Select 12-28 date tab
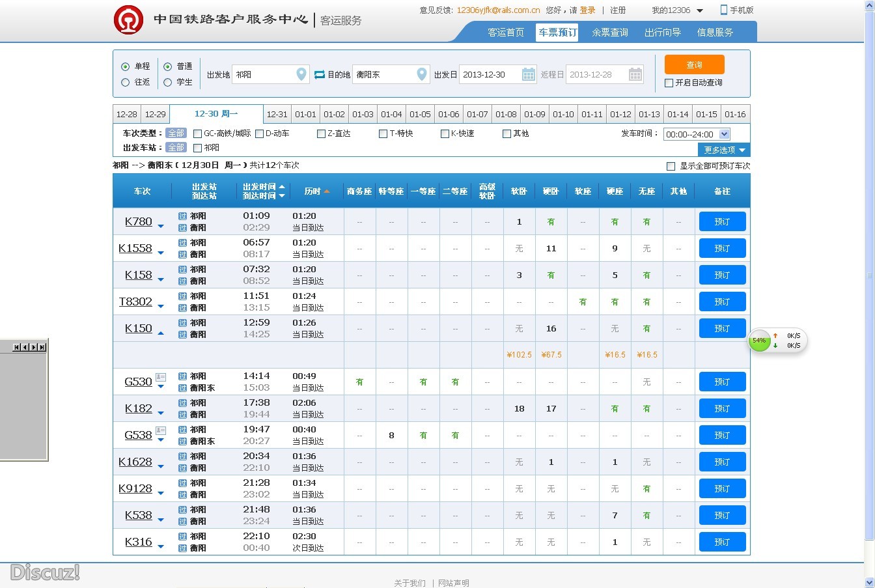Screen dimensions: 875x588 127,114
